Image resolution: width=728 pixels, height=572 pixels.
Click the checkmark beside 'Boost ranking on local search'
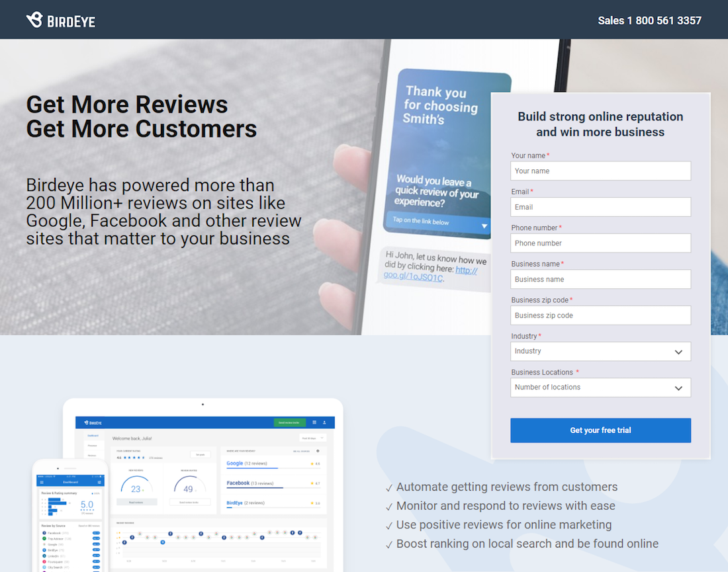[x=389, y=545]
